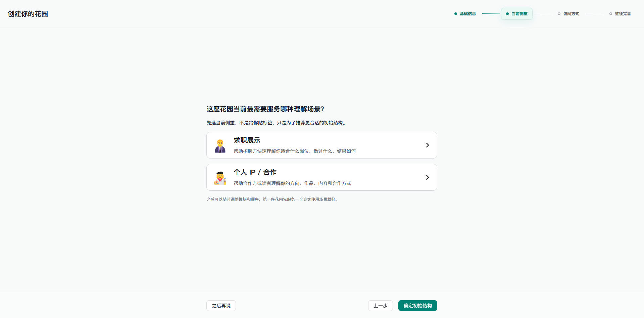644x318 pixels.
Task: Jump to the 继续完善 step
Action: click(x=620, y=14)
